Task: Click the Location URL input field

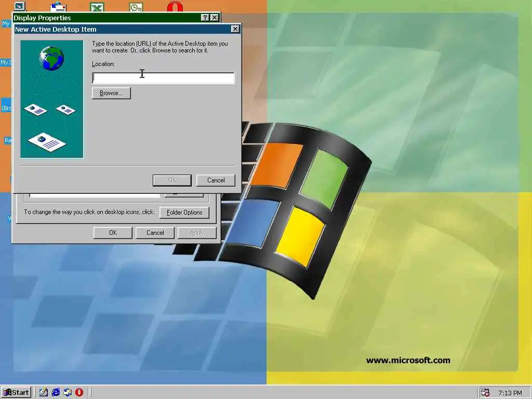Action: click(163, 78)
